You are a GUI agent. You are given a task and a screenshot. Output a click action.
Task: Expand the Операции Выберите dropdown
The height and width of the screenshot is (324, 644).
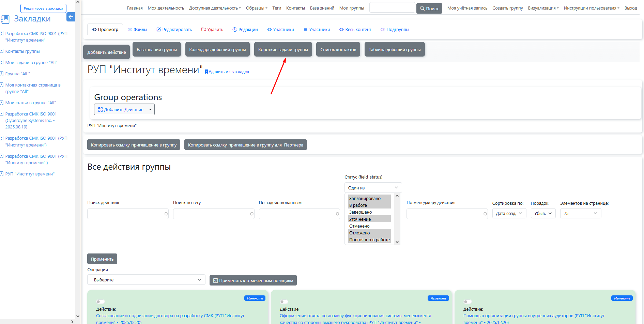(146, 280)
